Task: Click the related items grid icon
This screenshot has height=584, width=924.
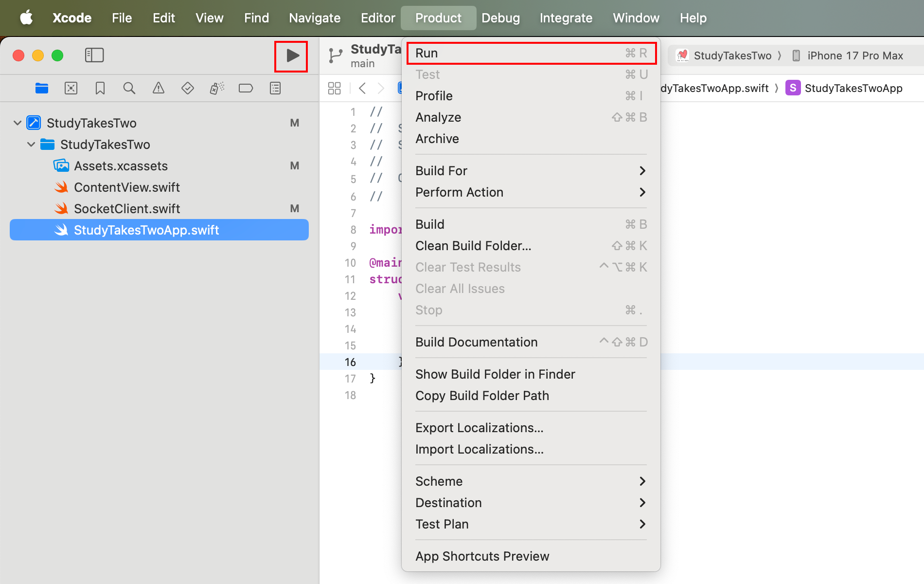Action: [x=335, y=88]
